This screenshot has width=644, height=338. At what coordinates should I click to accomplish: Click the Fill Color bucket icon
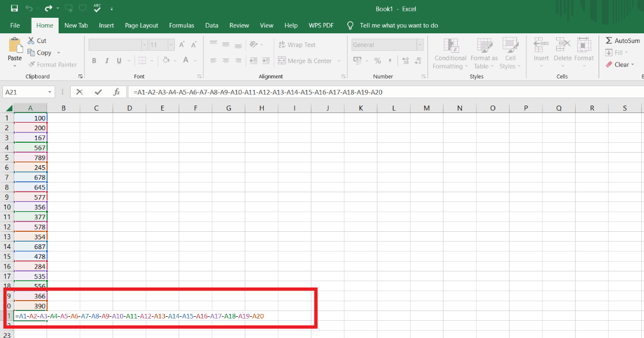(x=166, y=60)
